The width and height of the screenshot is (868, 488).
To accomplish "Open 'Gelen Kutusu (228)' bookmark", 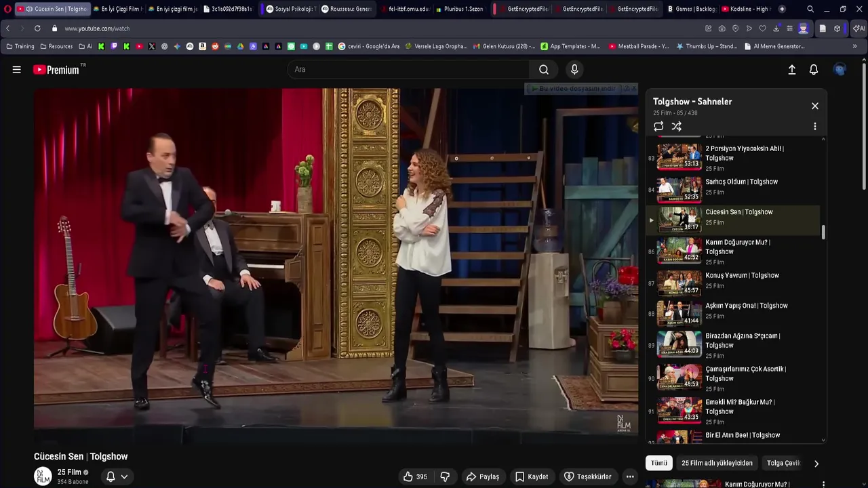I will click(x=505, y=46).
